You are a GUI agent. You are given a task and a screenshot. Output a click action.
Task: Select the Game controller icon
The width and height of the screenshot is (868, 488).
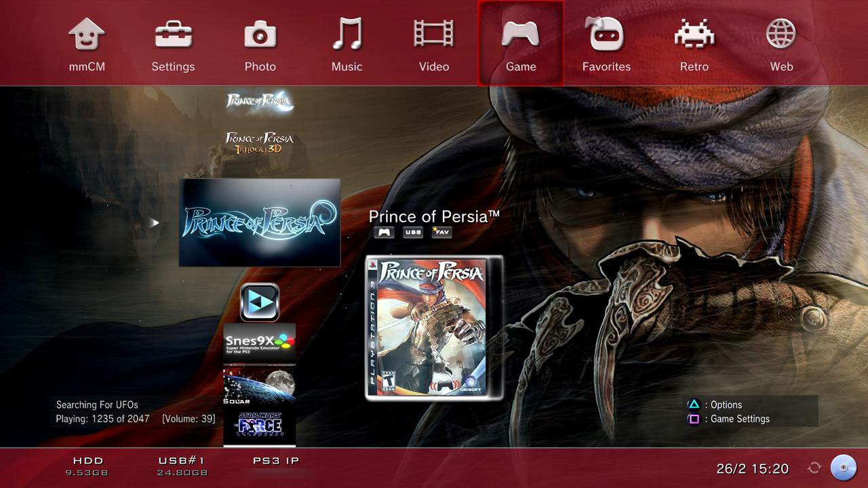pos(521,34)
